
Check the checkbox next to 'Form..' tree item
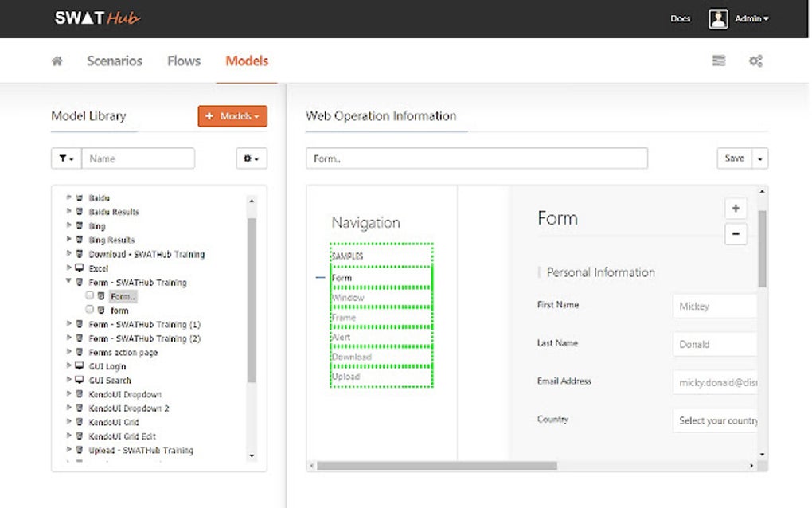(x=89, y=296)
